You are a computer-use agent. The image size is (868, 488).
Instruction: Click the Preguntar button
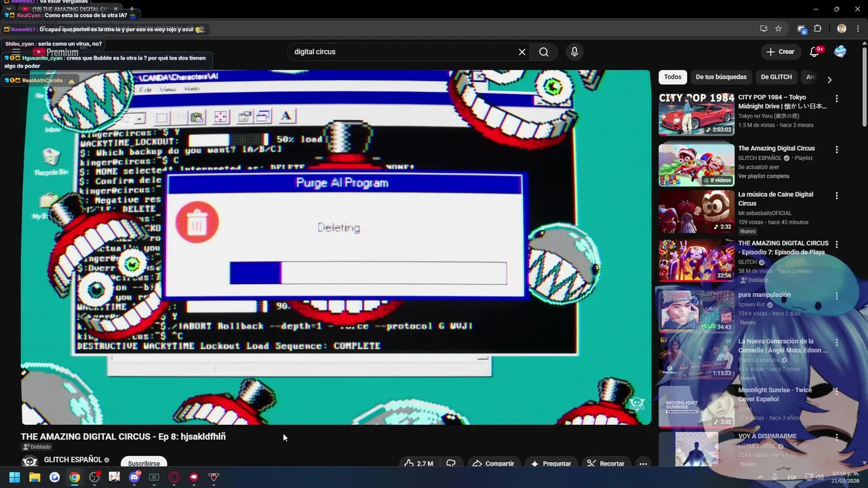(551, 464)
